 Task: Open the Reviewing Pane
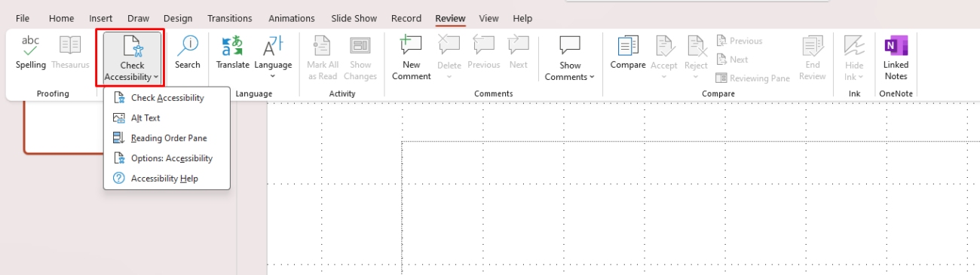[x=752, y=78]
